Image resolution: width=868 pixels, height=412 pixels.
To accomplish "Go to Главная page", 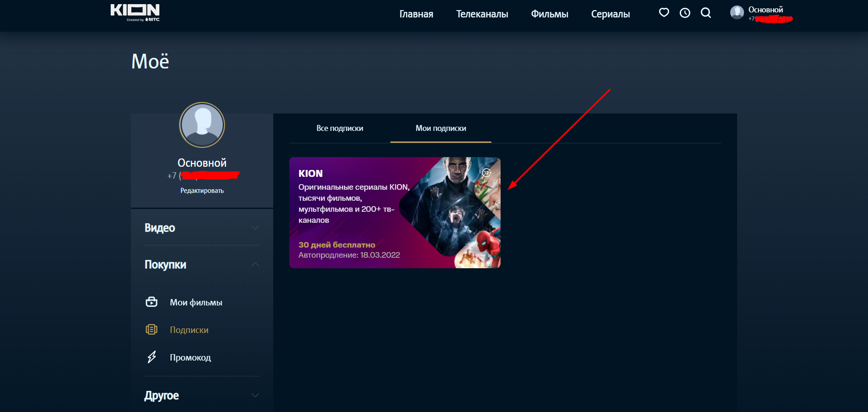I will tap(416, 14).
